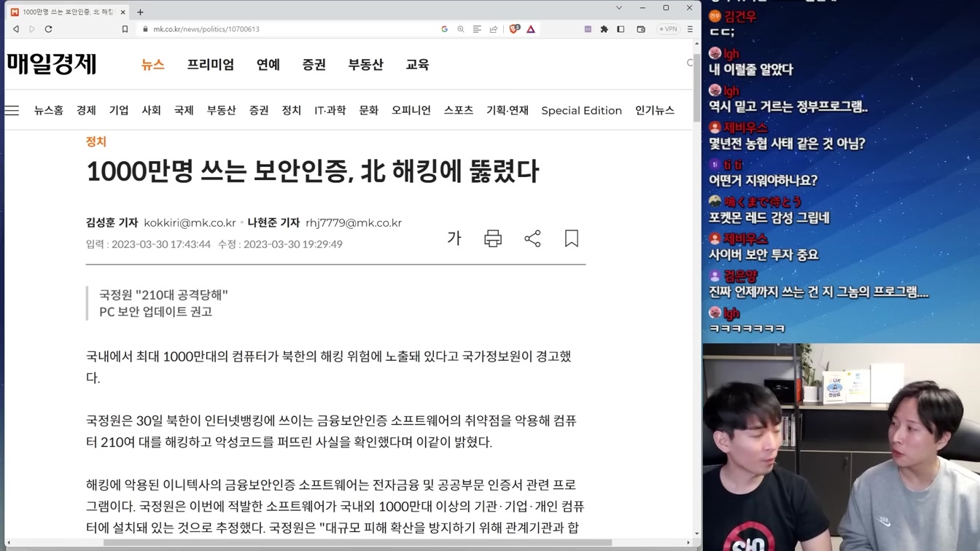Open the extensions puzzle icon
The image size is (980, 551).
(x=604, y=29)
